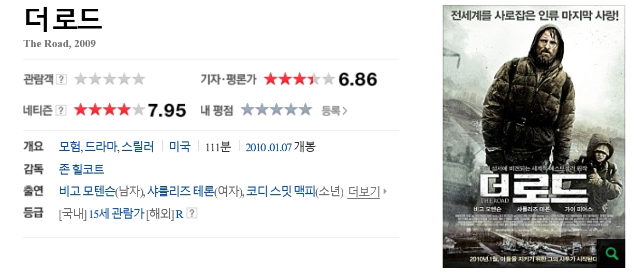Screen dimensions: 644x272
Task: Set my rating using 내 평점 stars
Action: click(x=276, y=110)
